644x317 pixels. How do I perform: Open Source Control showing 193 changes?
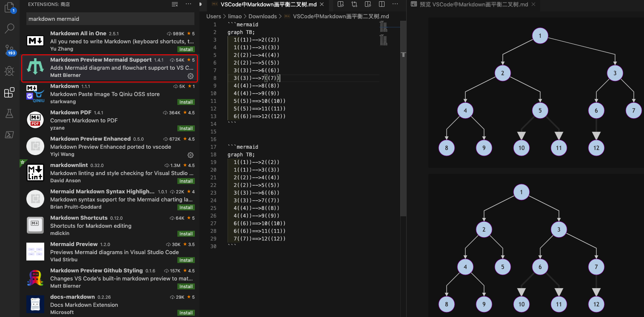9,50
